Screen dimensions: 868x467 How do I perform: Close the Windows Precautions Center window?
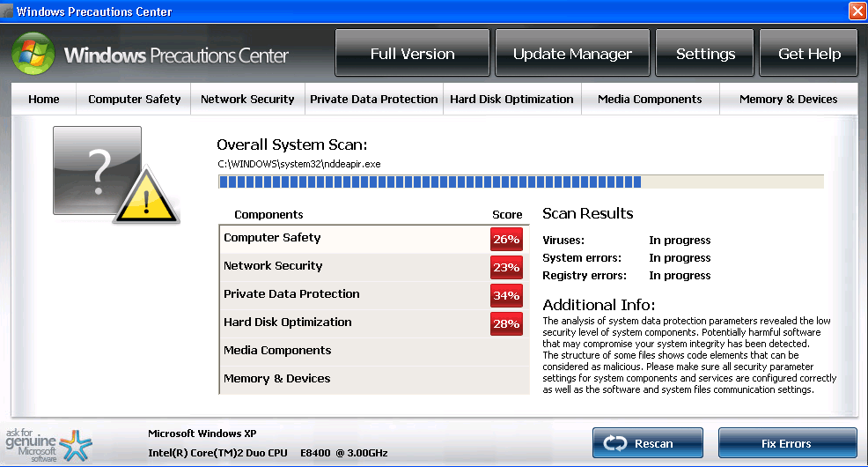click(x=857, y=11)
